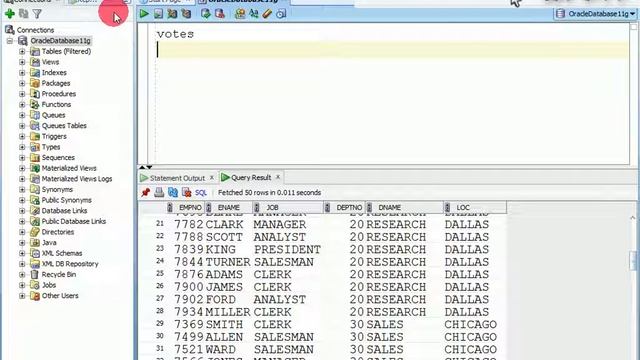
Task: Run the statement with the green play icon
Action: pos(144,14)
